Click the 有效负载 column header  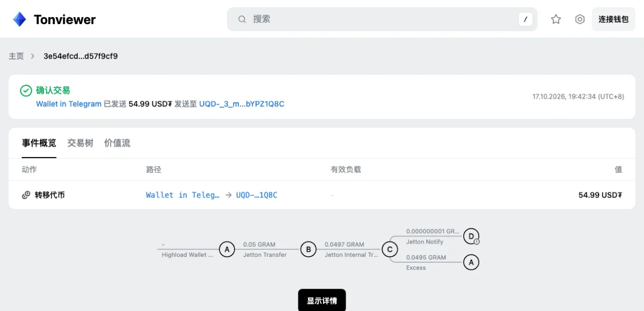click(x=346, y=169)
